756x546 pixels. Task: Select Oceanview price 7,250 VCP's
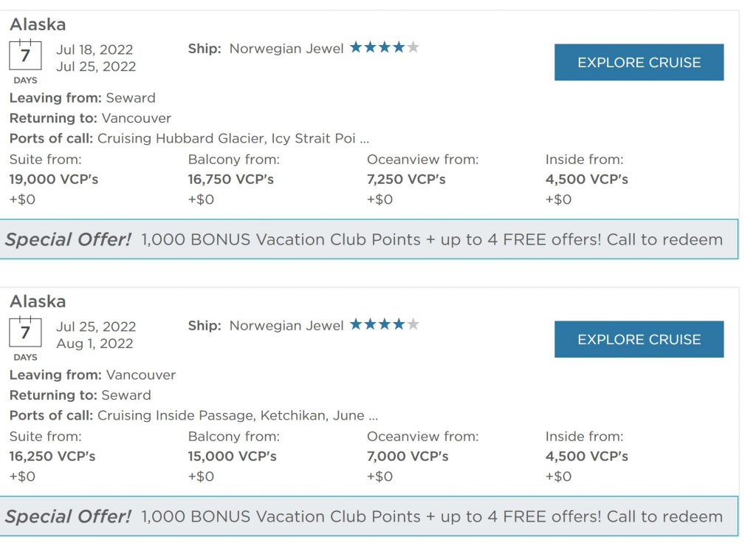pos(406,180)
